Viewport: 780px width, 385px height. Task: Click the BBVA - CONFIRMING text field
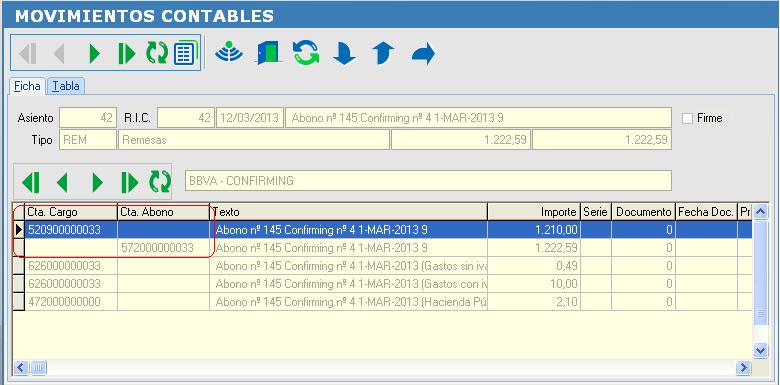pos(428,181)
